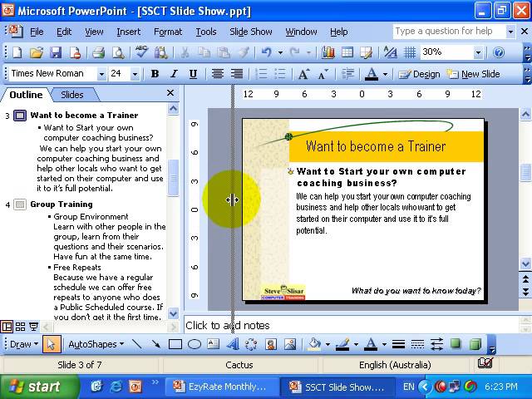The width and height of the screenshot is (532, 399).
Task: Apply a shadow style to the object
Action: (456, 344)
